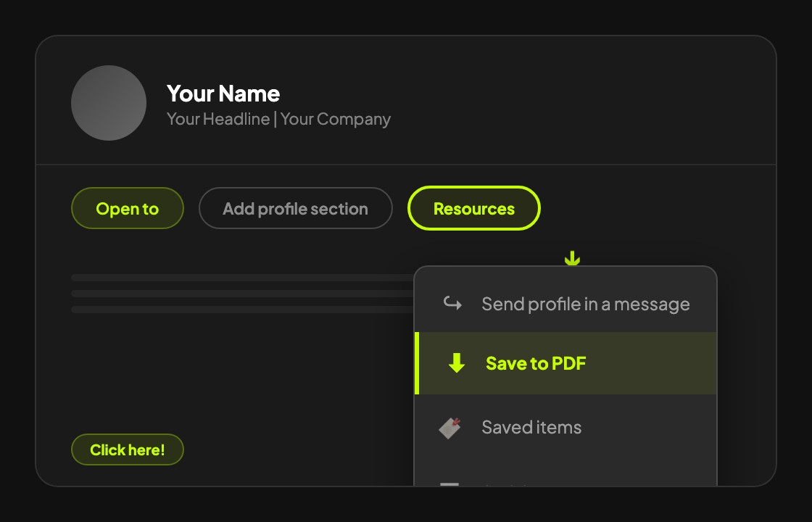Image resolution: width=812 pixels, height=522 pixels.
Task: Click the Saved items bookmark icon
Action: click(x=449, y=427)
